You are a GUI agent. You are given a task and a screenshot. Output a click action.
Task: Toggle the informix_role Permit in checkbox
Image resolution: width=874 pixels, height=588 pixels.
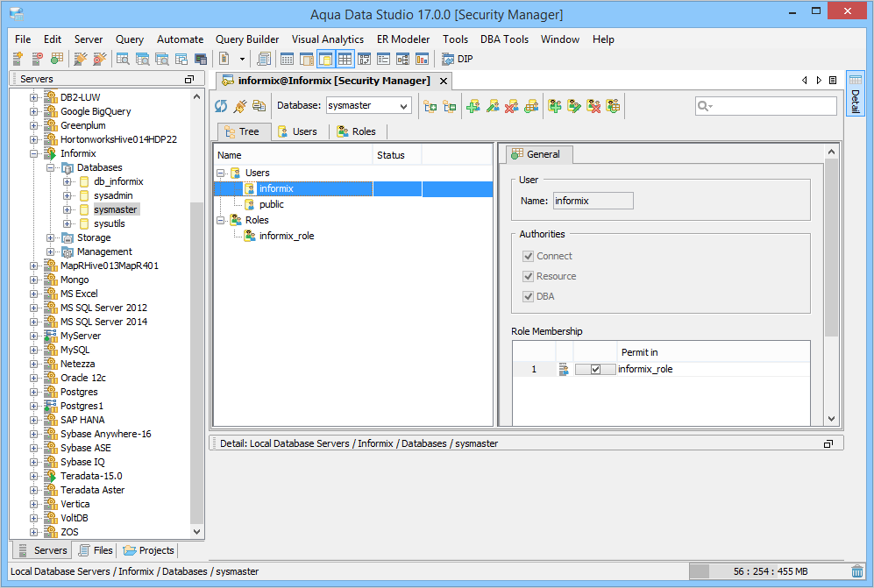point(595,369)
